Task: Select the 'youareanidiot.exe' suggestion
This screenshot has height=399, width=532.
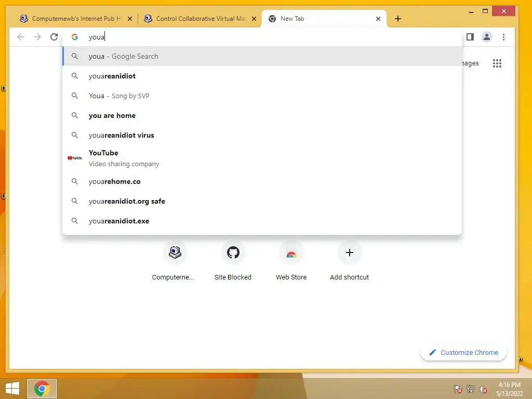Action: (x=262, y=221)
